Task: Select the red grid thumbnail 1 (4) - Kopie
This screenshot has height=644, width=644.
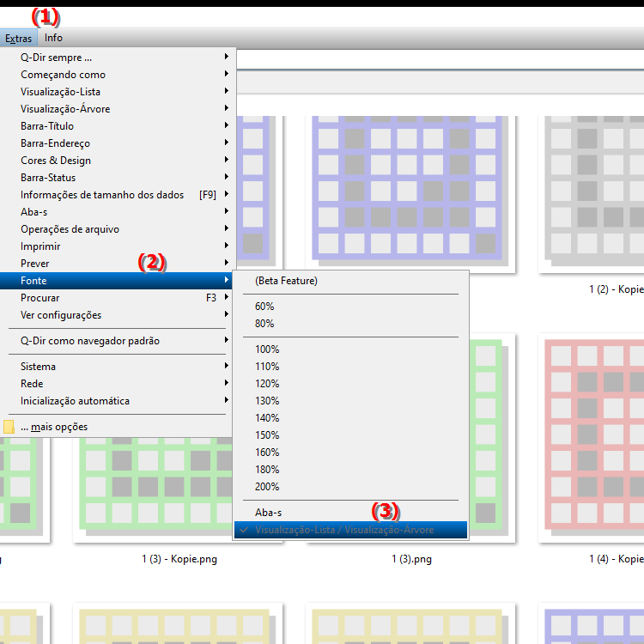Action: (592, 437)
